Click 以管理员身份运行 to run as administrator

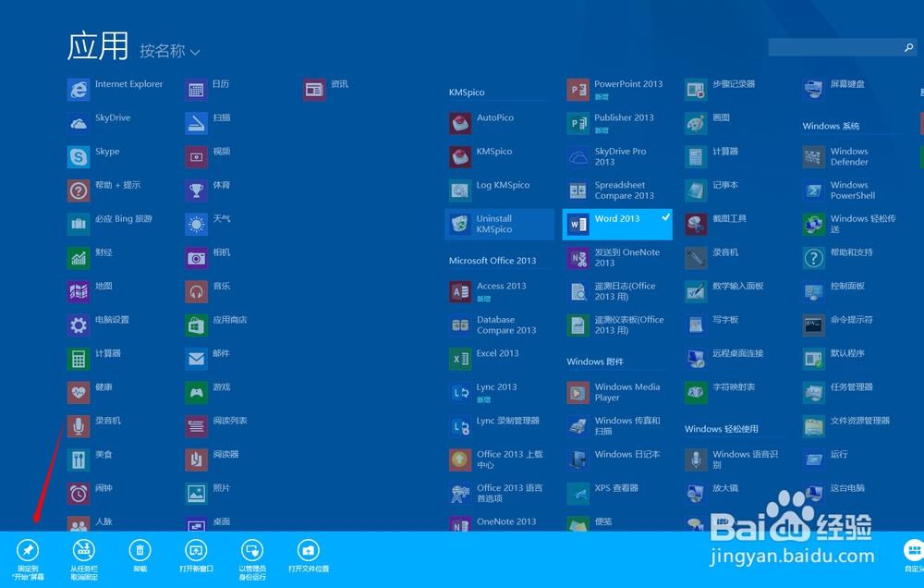click(252, 552)
